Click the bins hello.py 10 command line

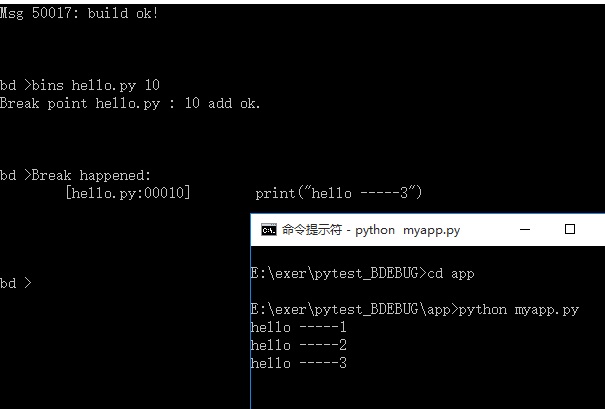pos(80,85)
